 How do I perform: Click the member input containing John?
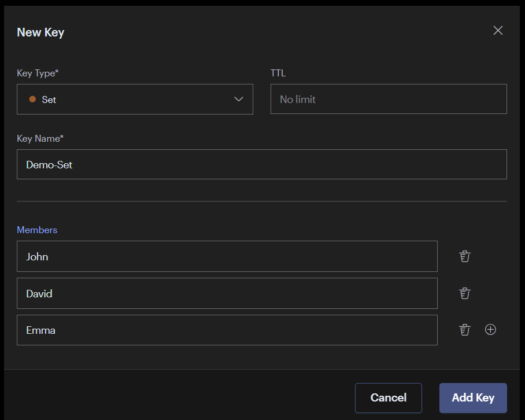click(x=227, y=256)
